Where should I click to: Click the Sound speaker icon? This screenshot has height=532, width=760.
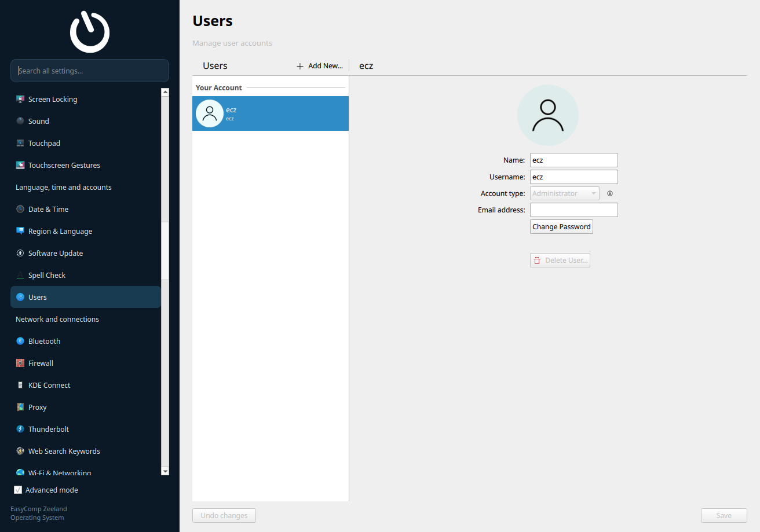20,121
